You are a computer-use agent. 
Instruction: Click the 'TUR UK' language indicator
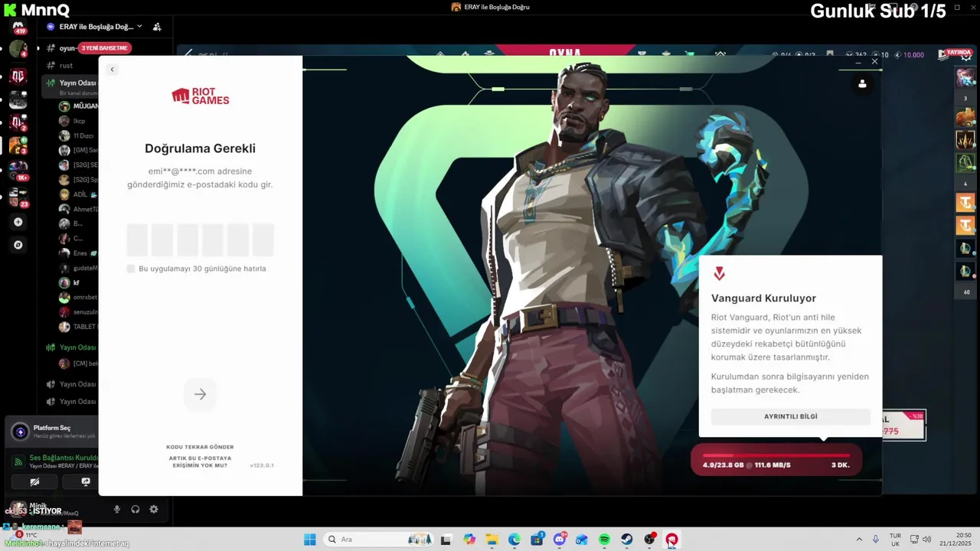895,540
